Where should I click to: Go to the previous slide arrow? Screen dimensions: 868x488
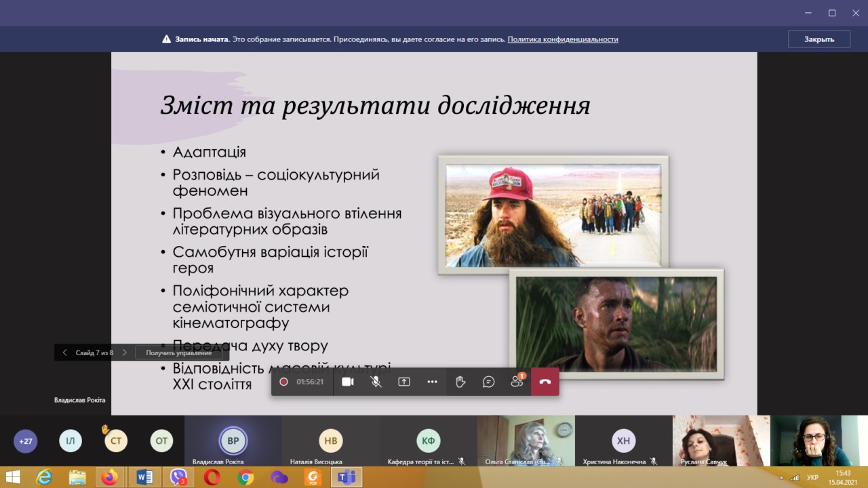[65, 352]
